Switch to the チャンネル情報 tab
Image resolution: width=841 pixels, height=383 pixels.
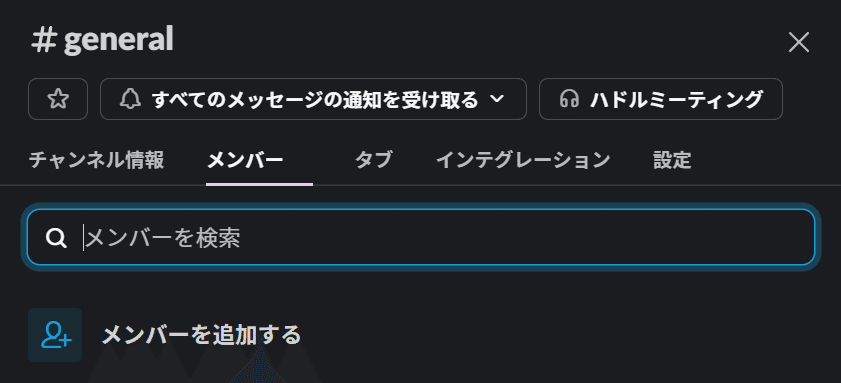click(97, 160)
